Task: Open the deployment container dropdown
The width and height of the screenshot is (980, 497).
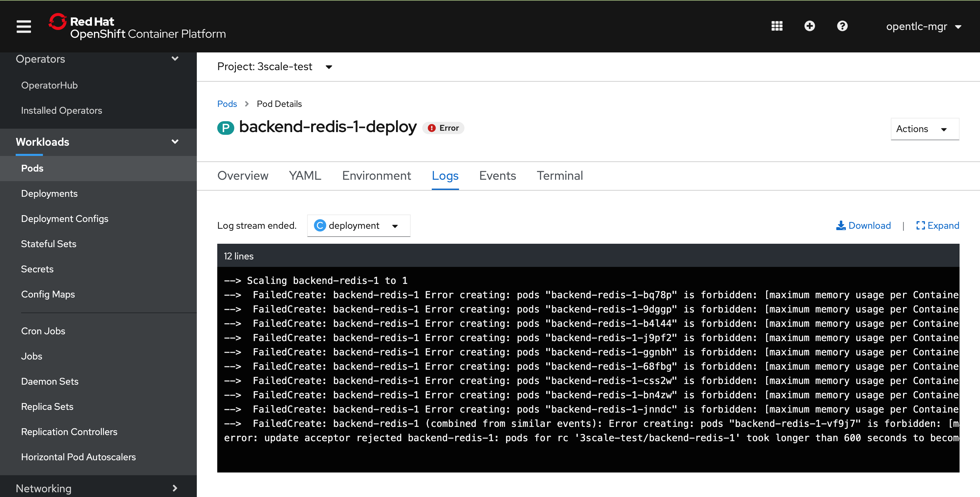Action: pos(358,225)
